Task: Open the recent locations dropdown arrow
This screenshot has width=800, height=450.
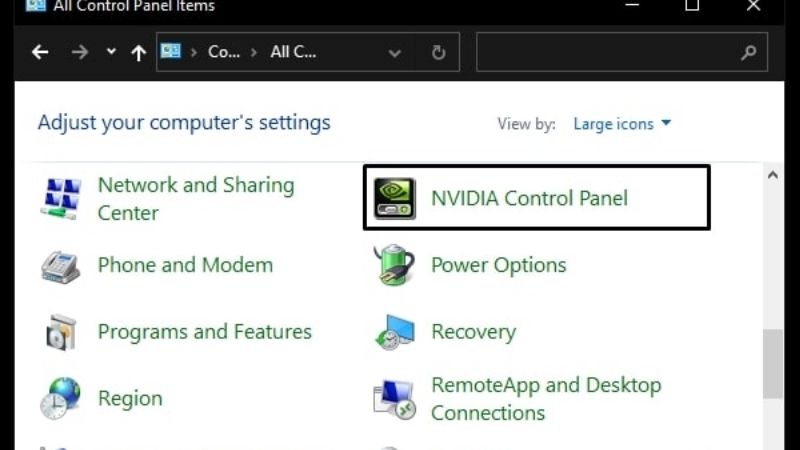Action: (x=111, y=52)
